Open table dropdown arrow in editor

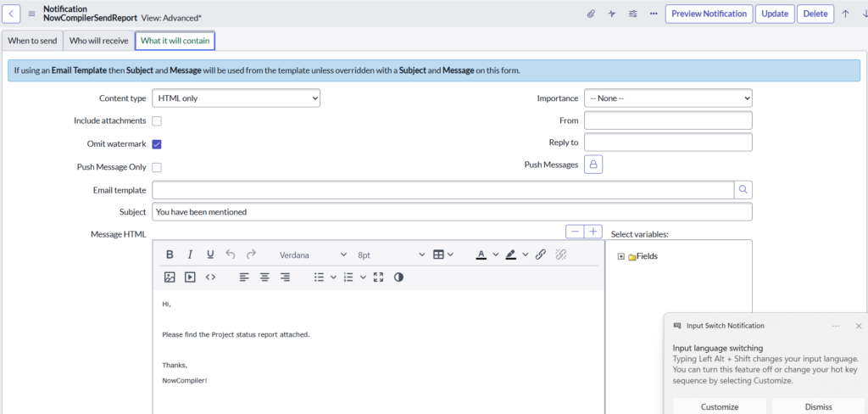click(x=450, y=255)
